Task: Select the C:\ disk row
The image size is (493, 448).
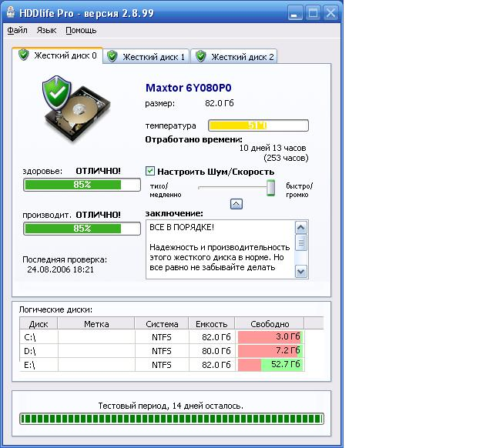Action: [162, 337]
